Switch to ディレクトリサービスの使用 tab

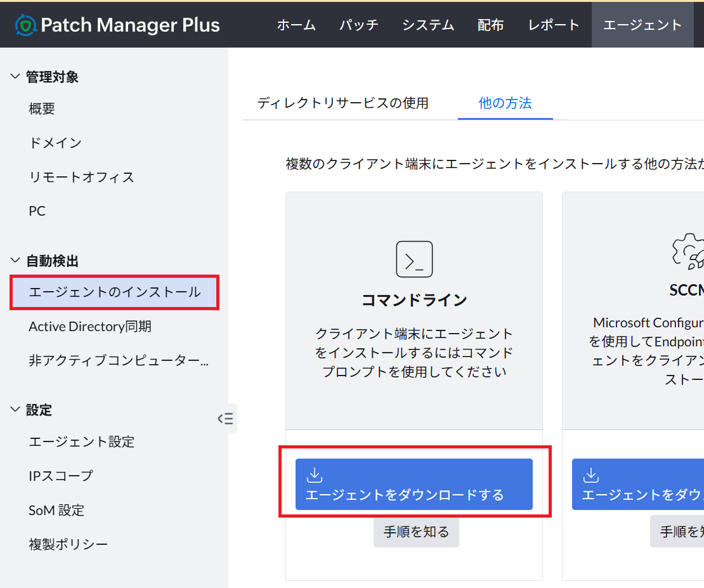(343, 103)
